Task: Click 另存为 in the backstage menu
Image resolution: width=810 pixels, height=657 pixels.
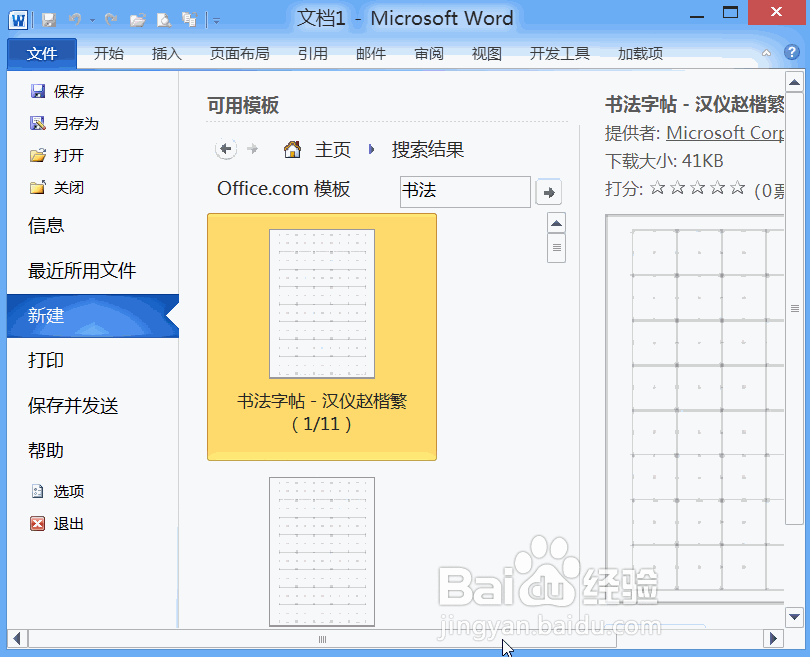Action: coord(64,123)
